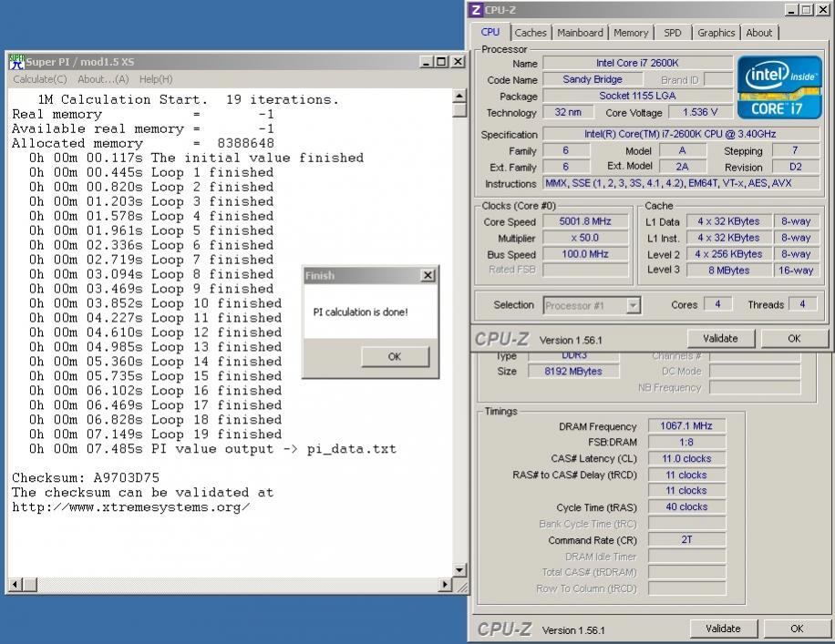Minimize the CPU-Z window
Viewport: 835px width, 644px height.
[x=792, y=10]
